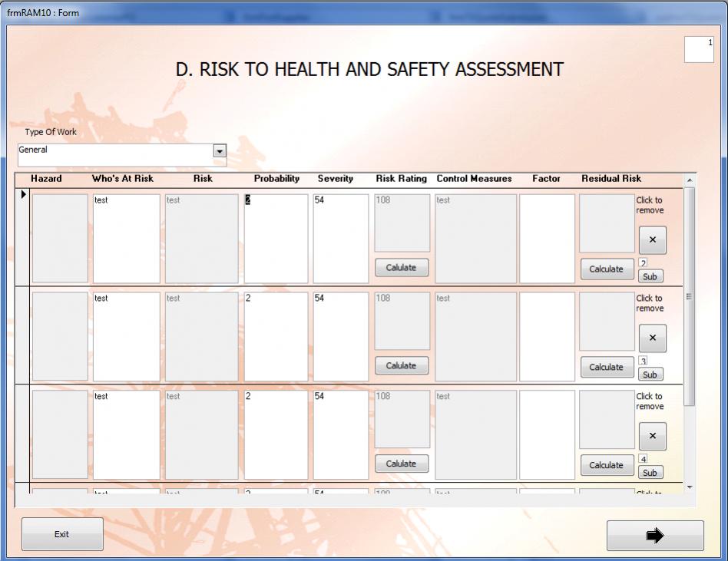Image resolution: width=728 pixels, height=561 pixels.
Task: Click the Residual Risk column header
Action: pos(611,179)
